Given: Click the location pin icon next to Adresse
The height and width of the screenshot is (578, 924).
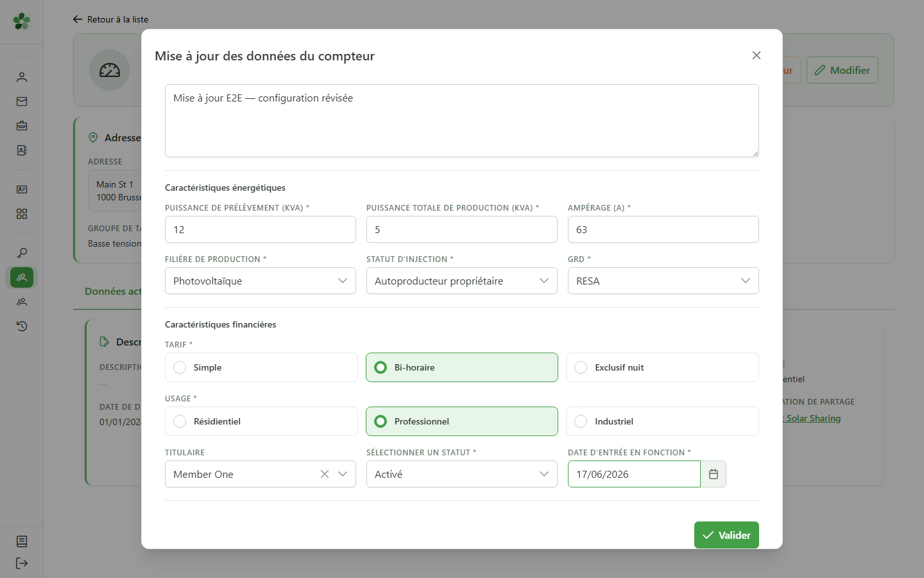Looking at the screenshot, I should [x=93, y=137].
